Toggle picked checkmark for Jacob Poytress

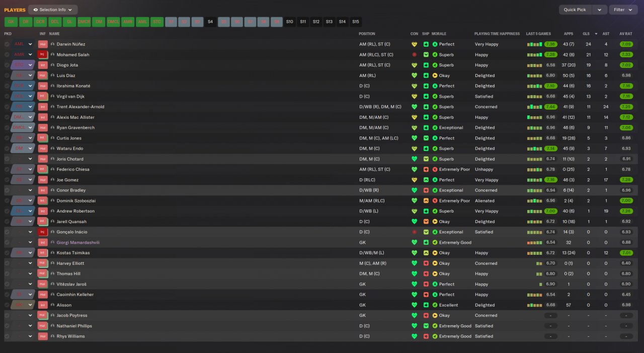[x=7, y=315]
